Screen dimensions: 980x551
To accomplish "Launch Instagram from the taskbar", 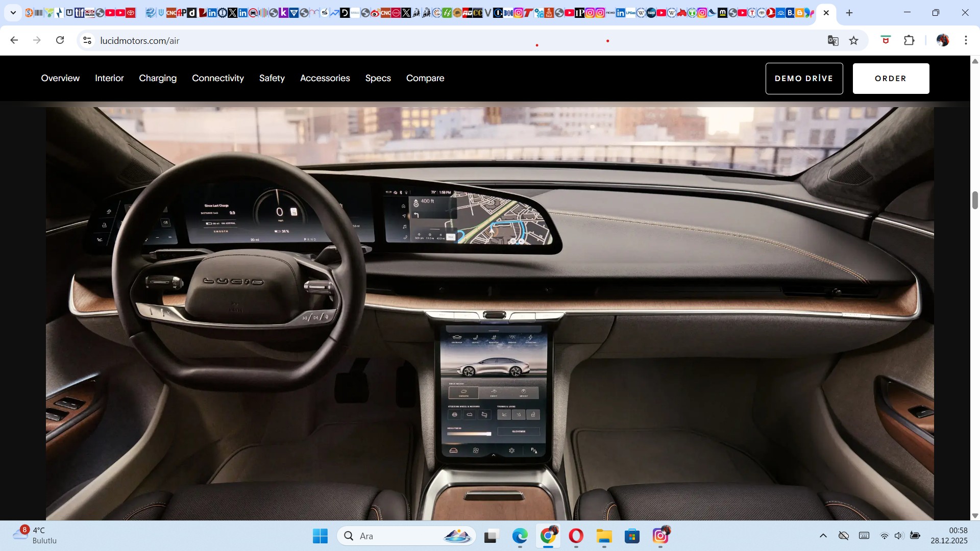I will [660, 536].
